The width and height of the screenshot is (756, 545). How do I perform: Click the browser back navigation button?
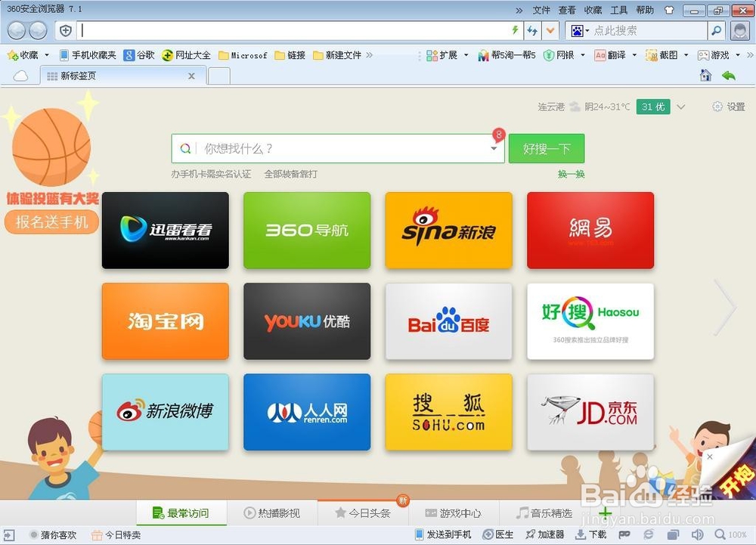pos(16,31)
